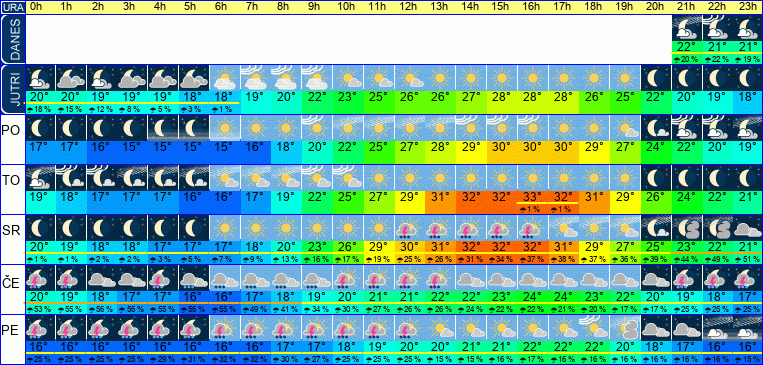Click the ČE 6h rainy cloud icon
This screenshot has width=763, height=365.
(x=225, y=278)
